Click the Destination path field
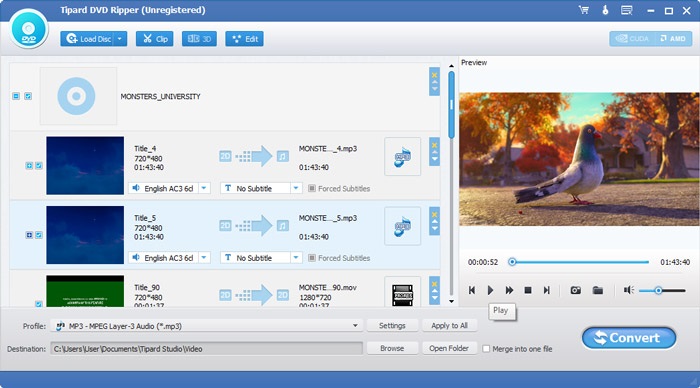Viewport: 700px width, 388px height. (206, 349)
